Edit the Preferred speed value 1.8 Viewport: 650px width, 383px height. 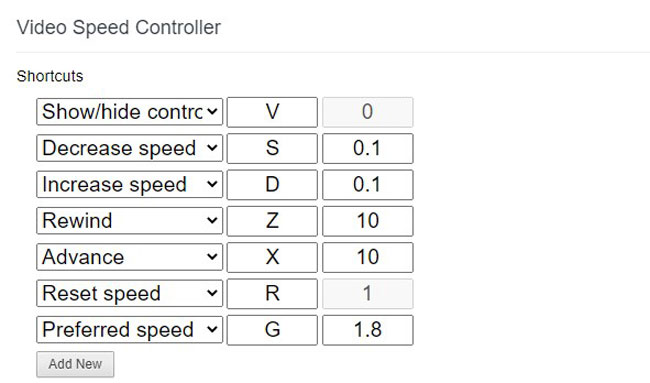tap(368, 330)
